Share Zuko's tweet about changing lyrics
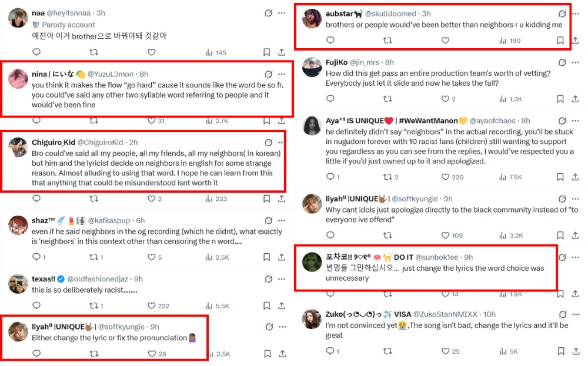The height and width of the screenshot is (366, 588). (x=576, y=351)
